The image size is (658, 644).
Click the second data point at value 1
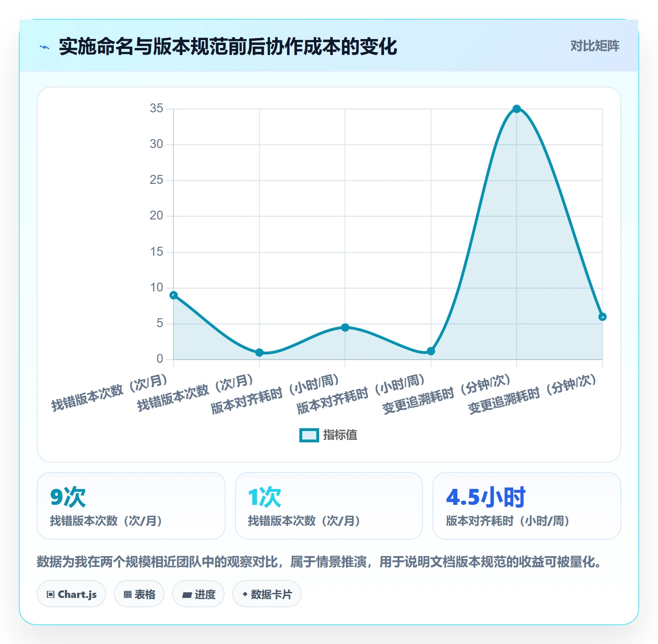coord(259,353)
